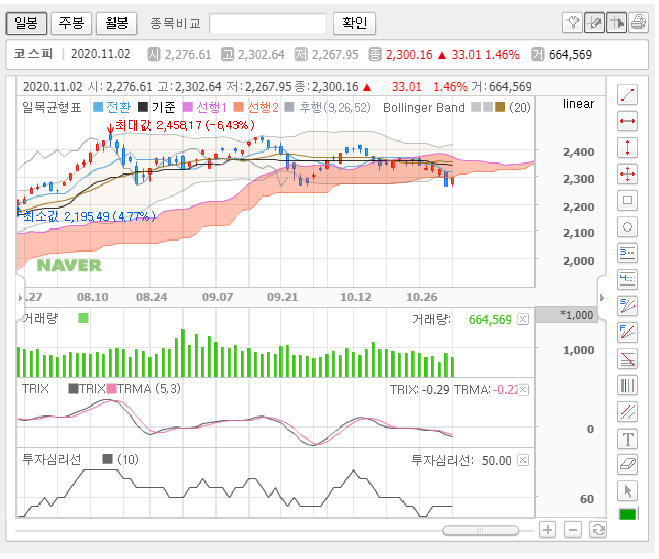The image size is (659, 559).
Task: Focus the 종목비교 compare input field
Action: click(x=268, y=24)
